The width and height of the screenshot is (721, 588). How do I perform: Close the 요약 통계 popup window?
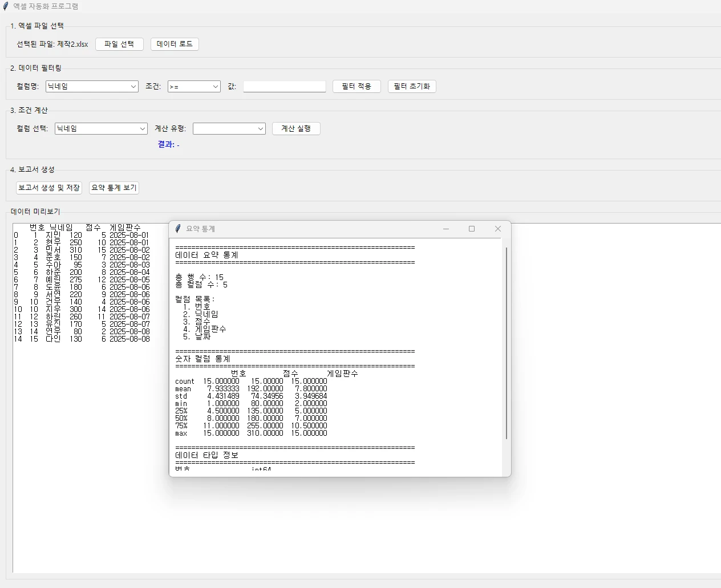pyautogui.click(x=497, y=229)
